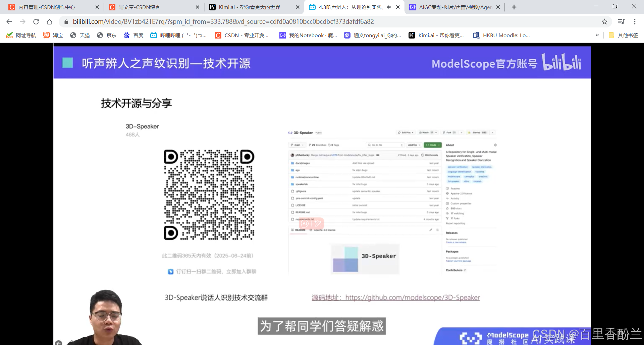Open CSDN 专业开发 bookmark
The width and height of the screenshot is (644, 345).
click(x=241, y=35)
